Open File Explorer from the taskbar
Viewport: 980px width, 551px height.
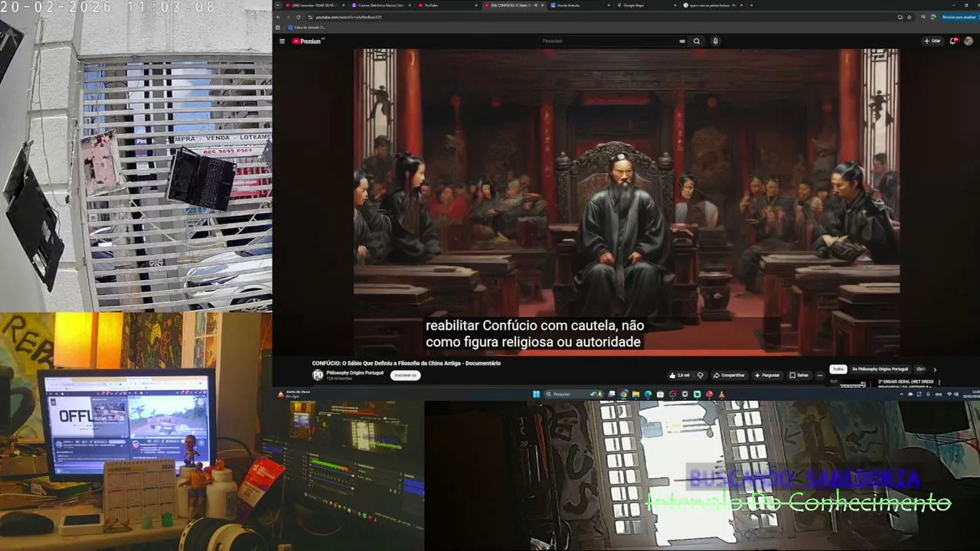(x=635, y=394)
